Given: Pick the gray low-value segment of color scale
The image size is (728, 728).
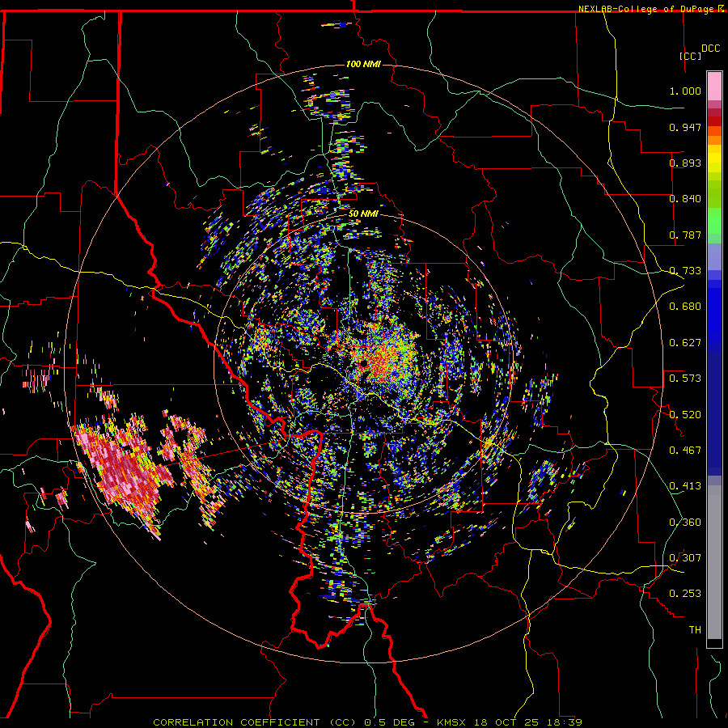Looking at the screenshot, I should click(714, 562).
